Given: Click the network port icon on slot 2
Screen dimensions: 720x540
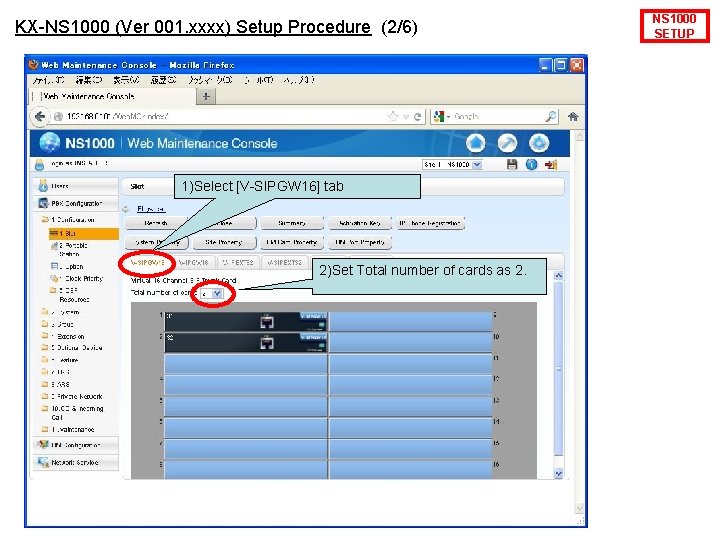Looking at the screenshot, I should 267,343.
